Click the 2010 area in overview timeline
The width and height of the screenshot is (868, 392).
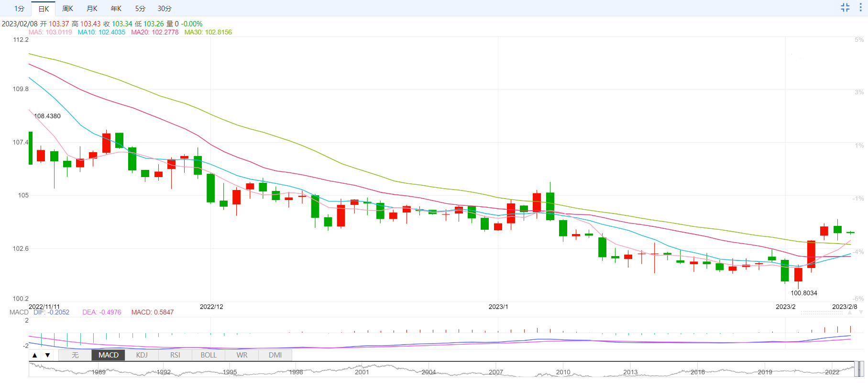point(563,371)
